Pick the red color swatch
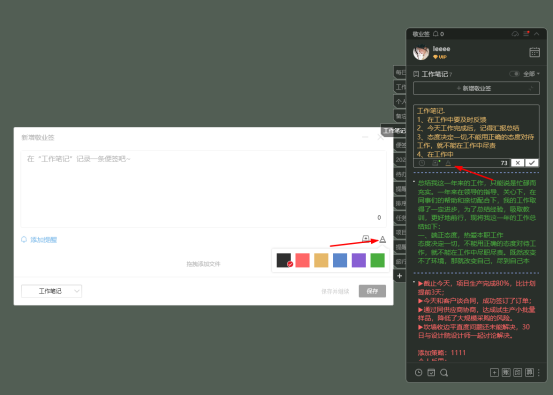 tap(303, 260)
